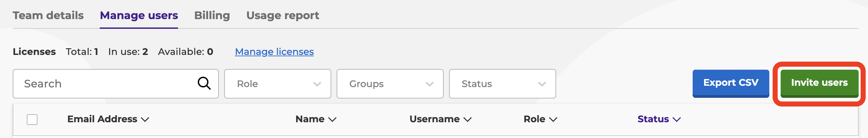Screen dimensions: 868x138
Task: Open the Role filter dropdown
Action: (277, 84)
